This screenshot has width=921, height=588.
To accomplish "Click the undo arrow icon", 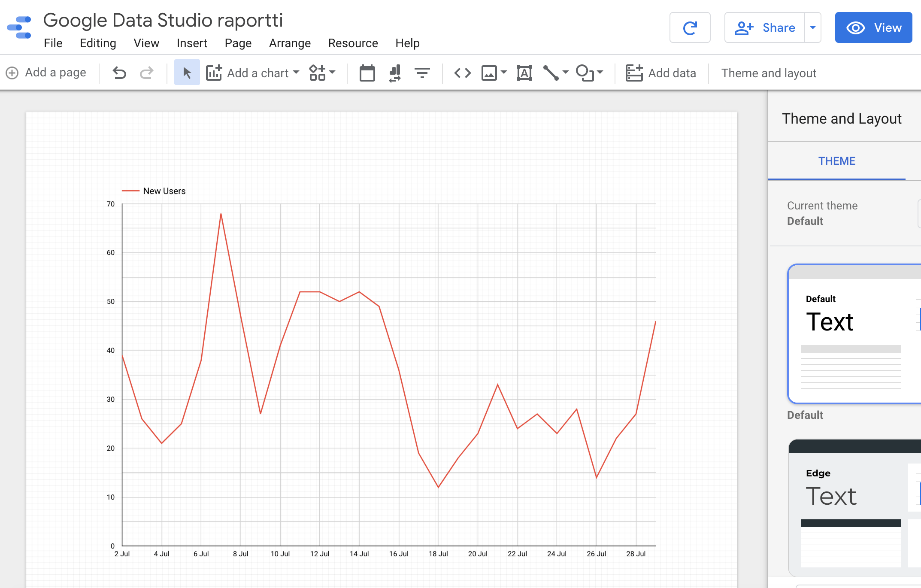I will [120, 73].
